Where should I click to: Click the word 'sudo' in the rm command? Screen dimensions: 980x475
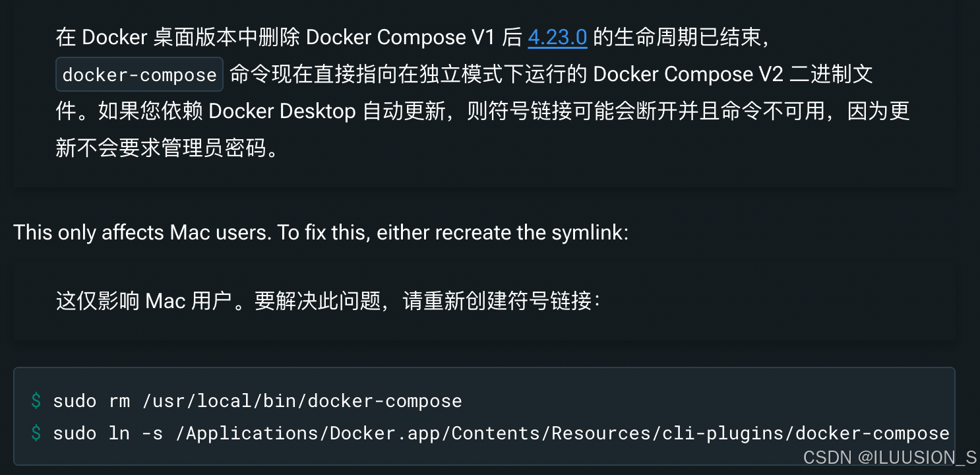75,400
